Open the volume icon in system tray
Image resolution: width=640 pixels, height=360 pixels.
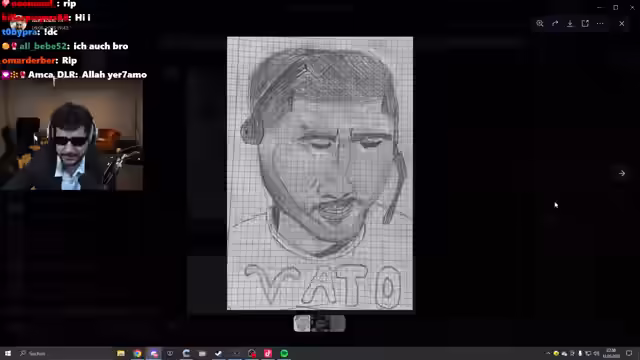[596, 353]
